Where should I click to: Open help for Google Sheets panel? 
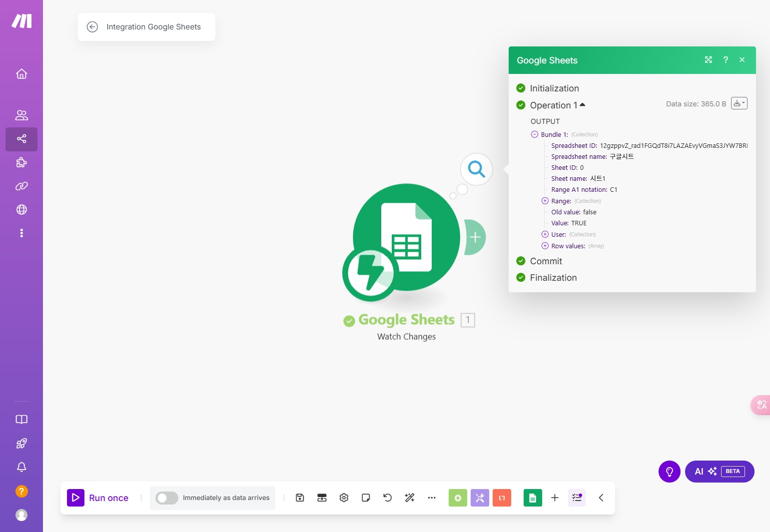(726, 60)
